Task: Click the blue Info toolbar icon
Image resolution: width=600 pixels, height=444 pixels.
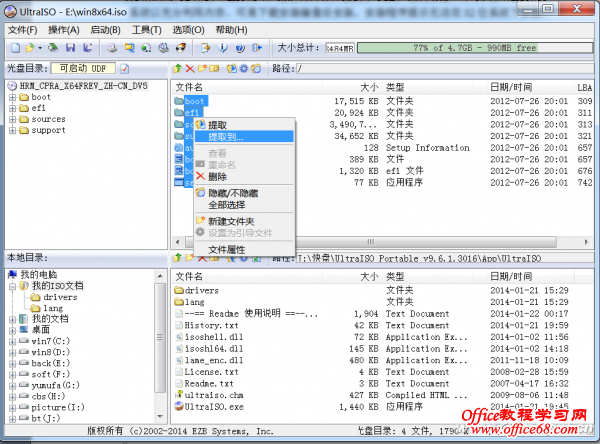Action: (223, 48)
